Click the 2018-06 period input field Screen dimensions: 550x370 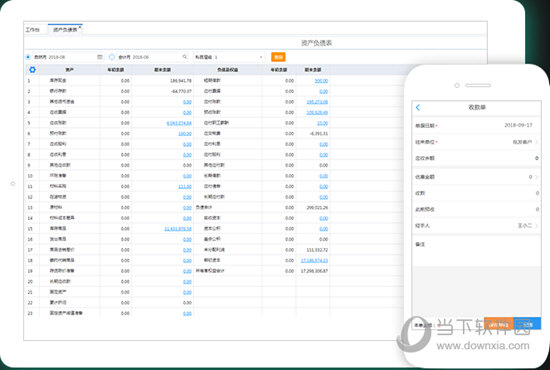tap(153, 57)
